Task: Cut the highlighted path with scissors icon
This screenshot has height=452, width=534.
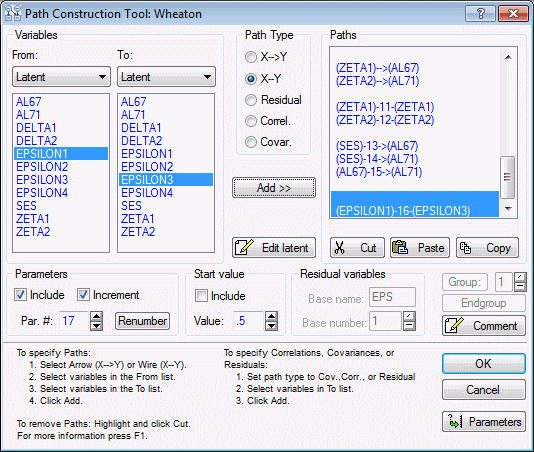Action: pyautogui.click(x=357, y=248)
